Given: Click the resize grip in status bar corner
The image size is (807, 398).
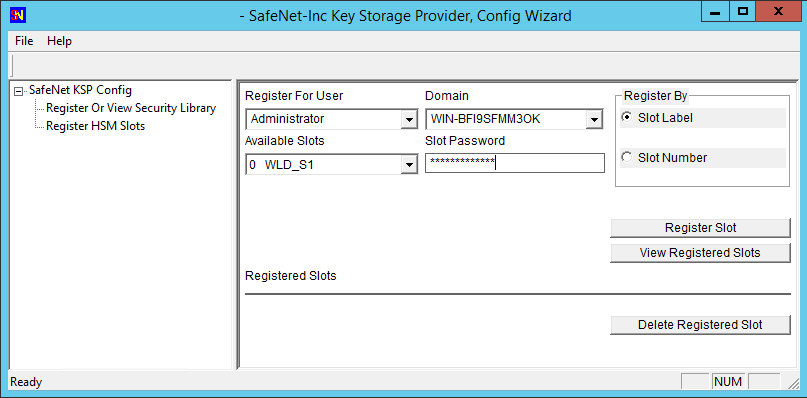Looking at the screenshot, I should 792,382.
